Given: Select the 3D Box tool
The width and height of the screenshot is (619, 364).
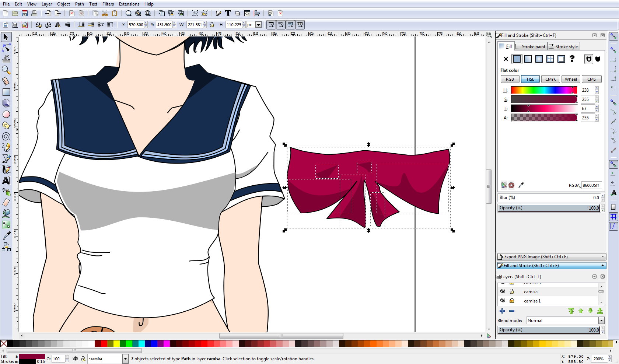Looking at the screenshot, I should click(6, 103).
